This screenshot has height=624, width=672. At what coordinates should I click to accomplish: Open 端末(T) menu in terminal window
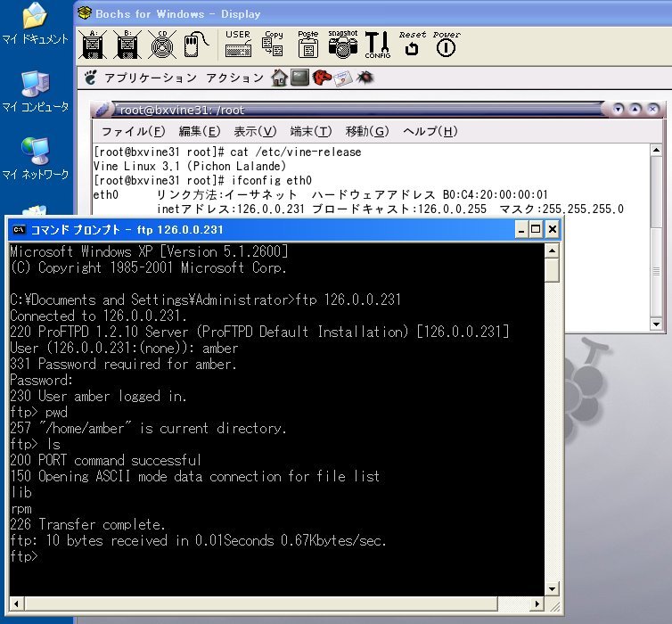point(311,131)
